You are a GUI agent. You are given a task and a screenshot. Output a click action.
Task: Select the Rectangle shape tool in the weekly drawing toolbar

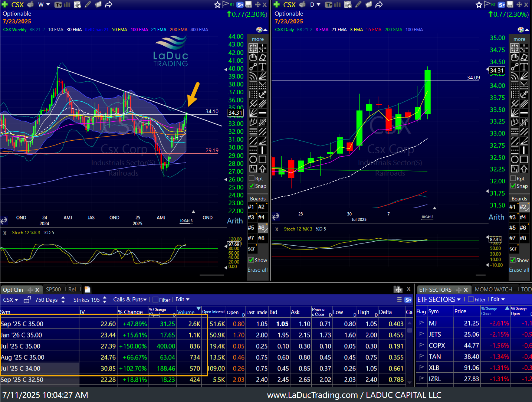tap(262, 159)
